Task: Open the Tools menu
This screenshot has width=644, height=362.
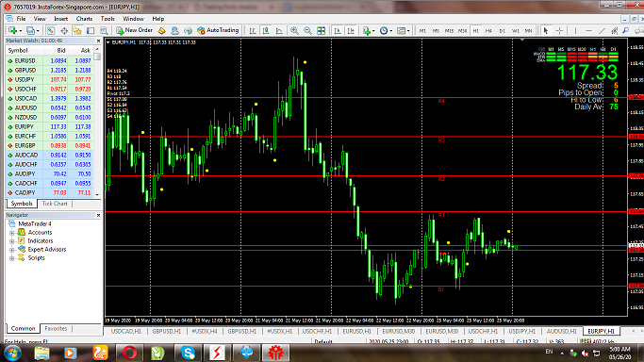Action: (107, 19)
